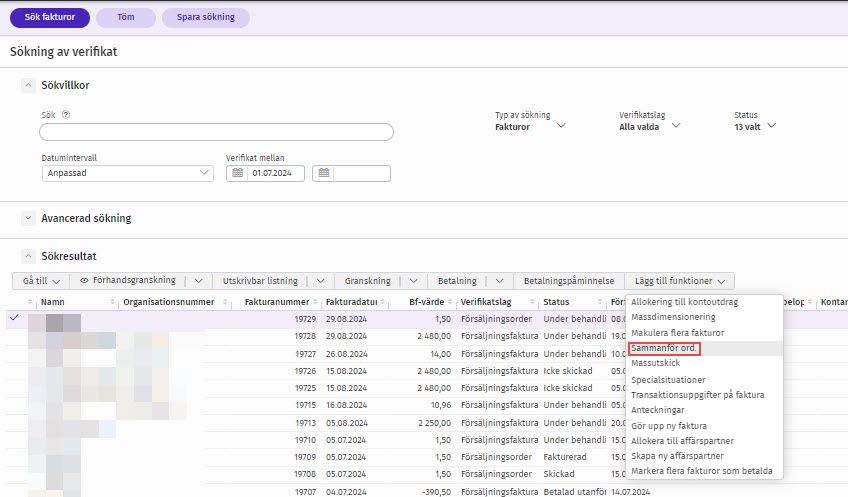Click Förhandsgranskning toolbar button

128,281
